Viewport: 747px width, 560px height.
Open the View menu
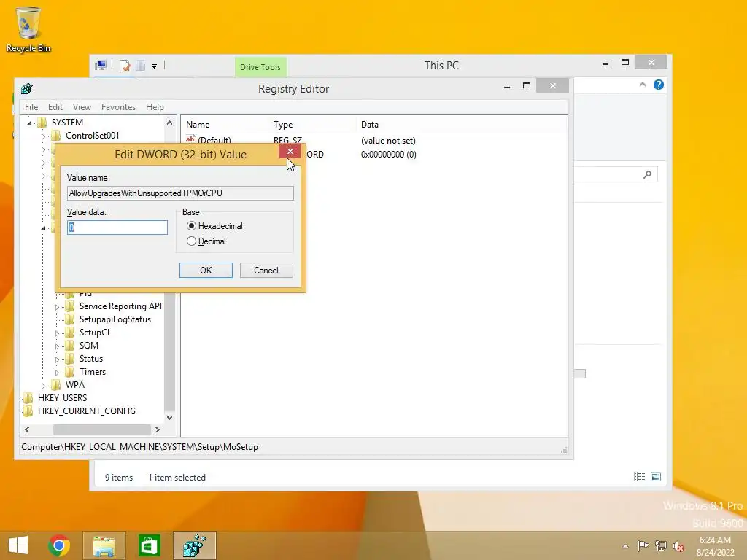pos(82,107)
